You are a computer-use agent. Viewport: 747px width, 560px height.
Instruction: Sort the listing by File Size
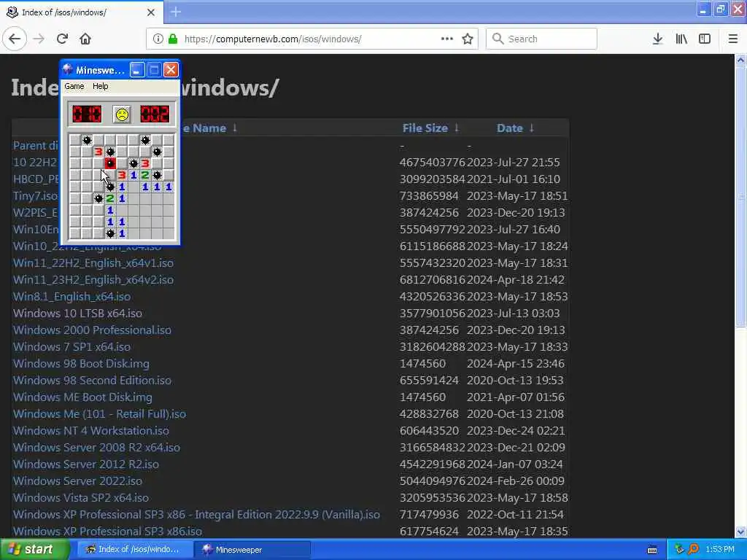click(425, 128)
